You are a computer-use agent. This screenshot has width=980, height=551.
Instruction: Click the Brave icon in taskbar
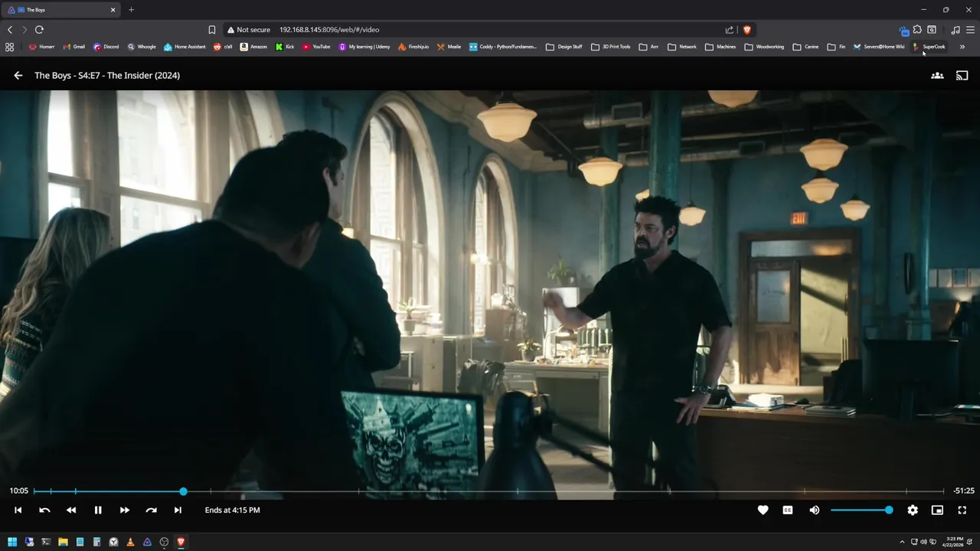tap(181, 542)
